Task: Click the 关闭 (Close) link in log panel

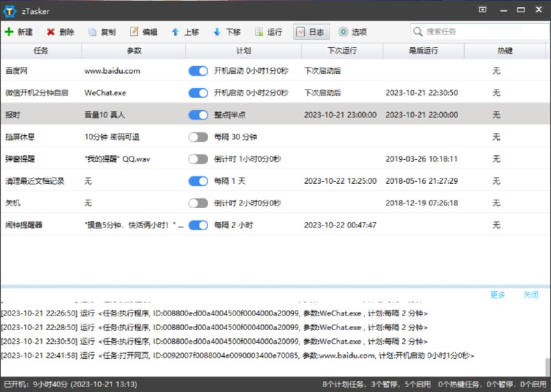Action: click(x=530, y=295)
